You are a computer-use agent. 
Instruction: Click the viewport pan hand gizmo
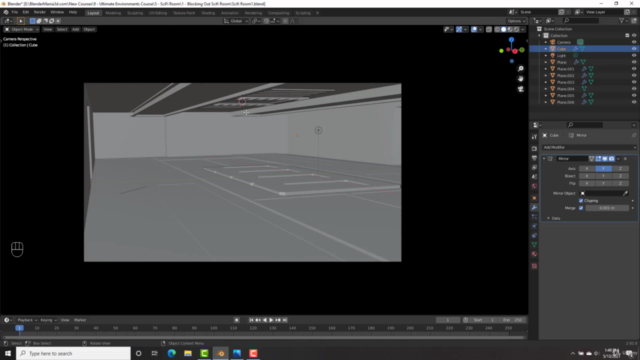[520, 79]
